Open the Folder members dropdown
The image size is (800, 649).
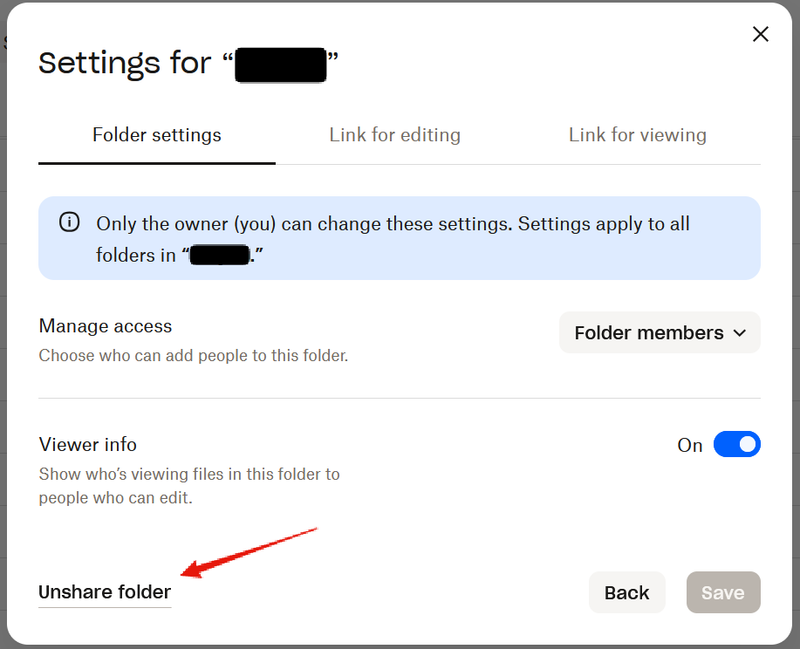(659, 333)
